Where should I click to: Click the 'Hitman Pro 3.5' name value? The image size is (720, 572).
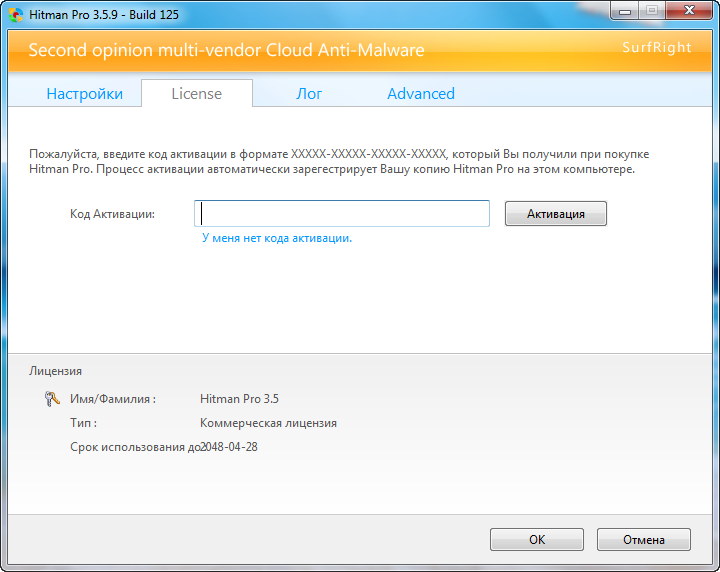pyautogui.click(x=239, y=399)
